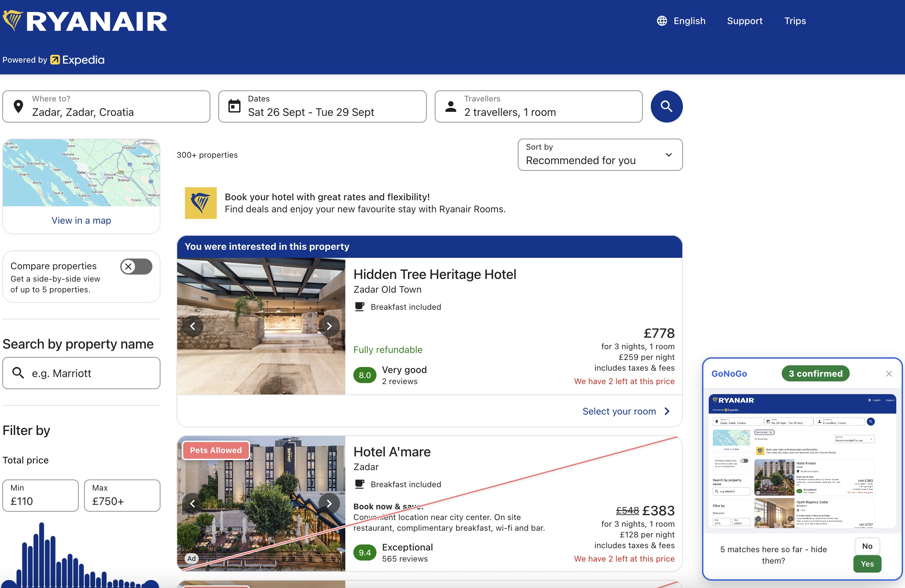This screenshot has height=588, width=905.
Task: Click the 9.4 rating badge
Action: [x=365, y=553]
